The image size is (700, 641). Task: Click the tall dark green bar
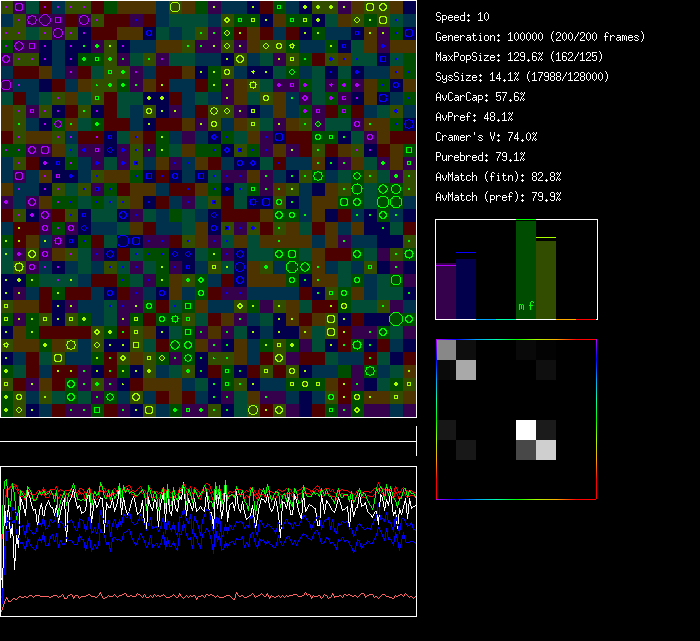point(526,260)
